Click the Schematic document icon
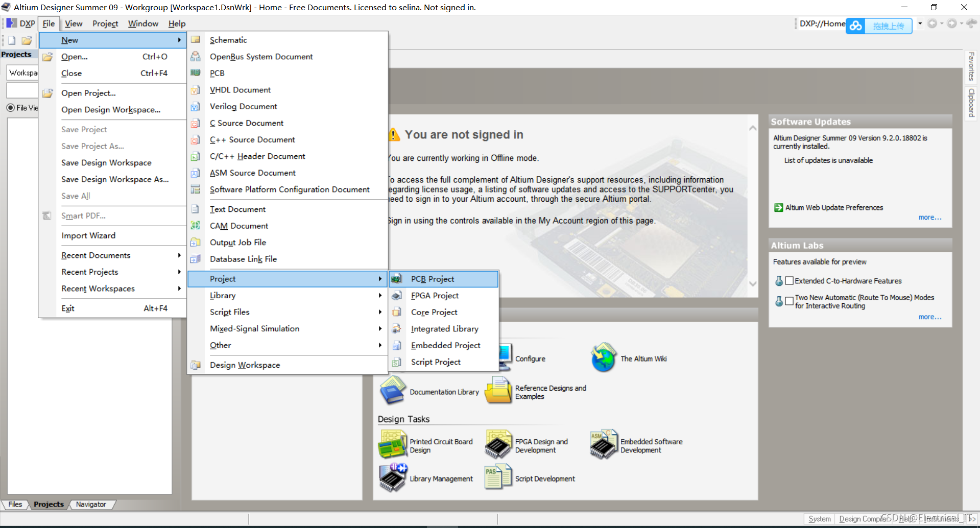The image size is (980, 528). click(196, 40)
